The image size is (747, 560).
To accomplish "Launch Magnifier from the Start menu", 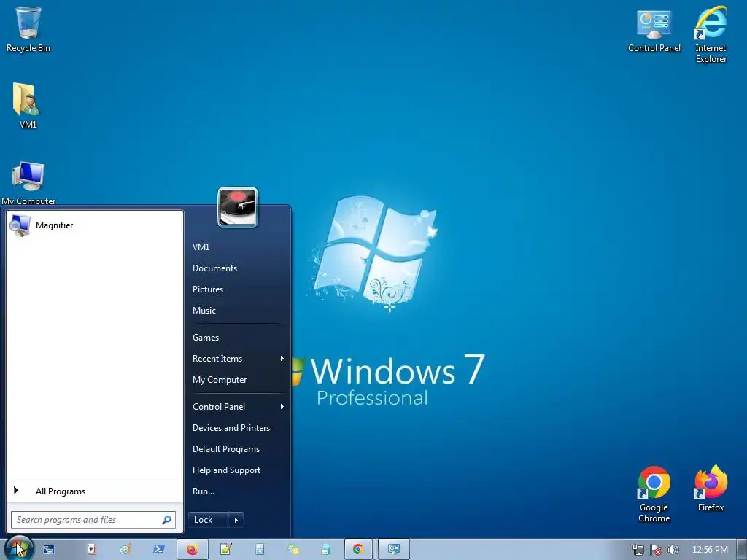I will [94, 225].
